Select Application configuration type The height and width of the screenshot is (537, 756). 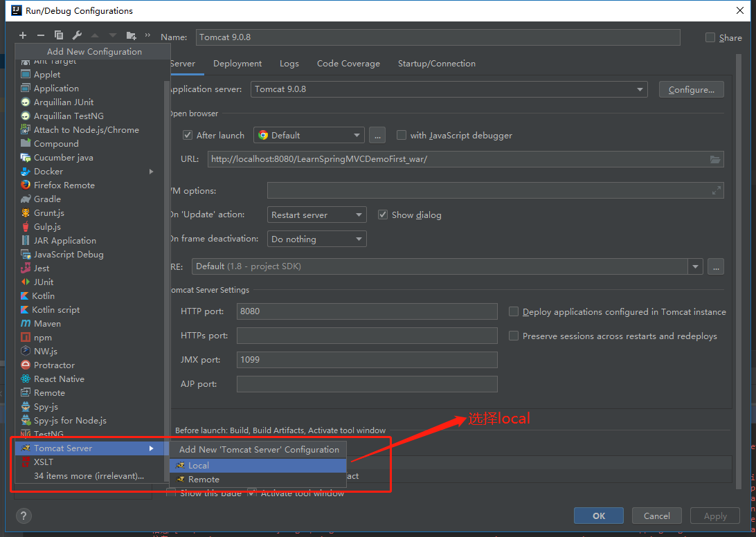pyautogui.click(x=90, y=88)
